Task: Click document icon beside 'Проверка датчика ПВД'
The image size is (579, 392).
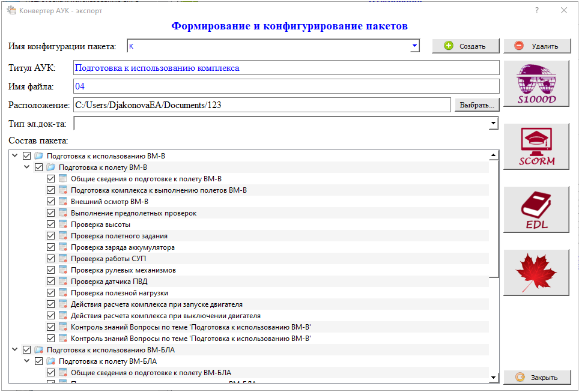Action: click(x=62, y=282)
